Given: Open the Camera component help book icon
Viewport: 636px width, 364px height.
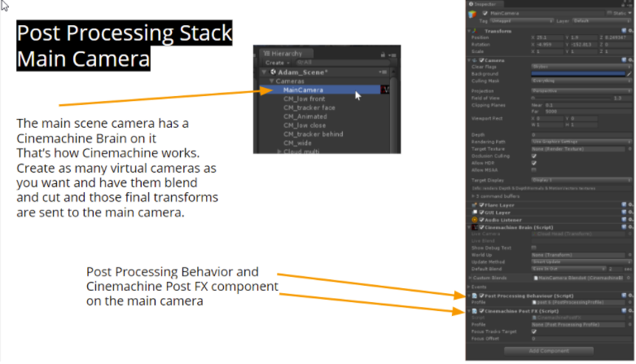Looking at the screenshot, I should tap(622, 60).
